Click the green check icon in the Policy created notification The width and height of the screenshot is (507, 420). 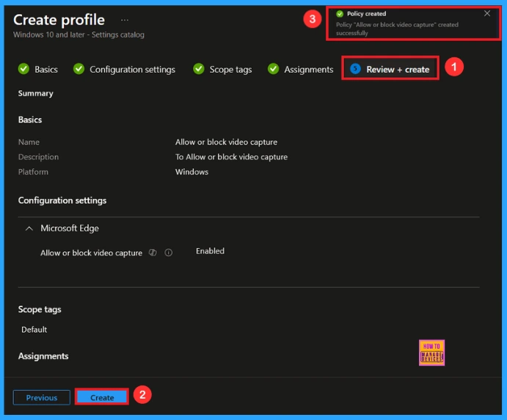tap(340, 14)
